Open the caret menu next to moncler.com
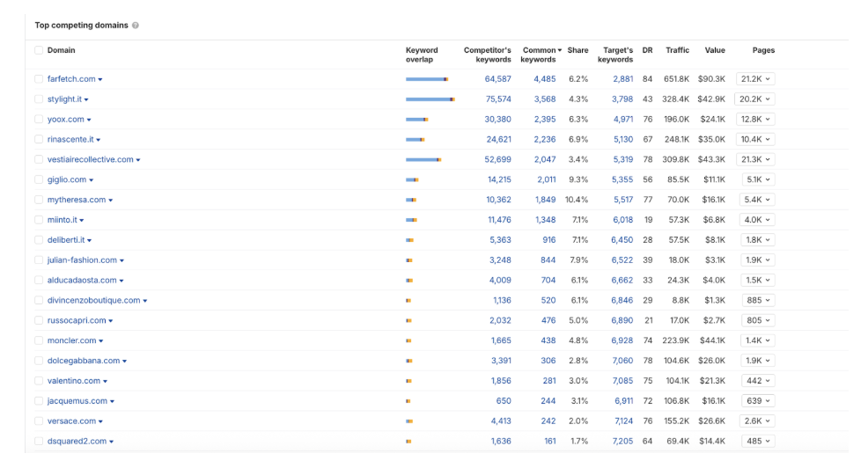 101,341
